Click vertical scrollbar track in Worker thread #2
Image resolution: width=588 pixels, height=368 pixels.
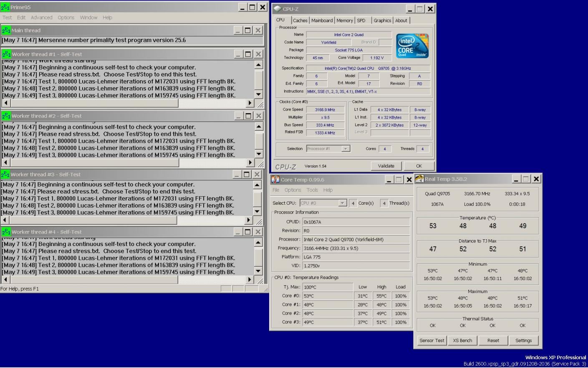(x=259, y=140)
